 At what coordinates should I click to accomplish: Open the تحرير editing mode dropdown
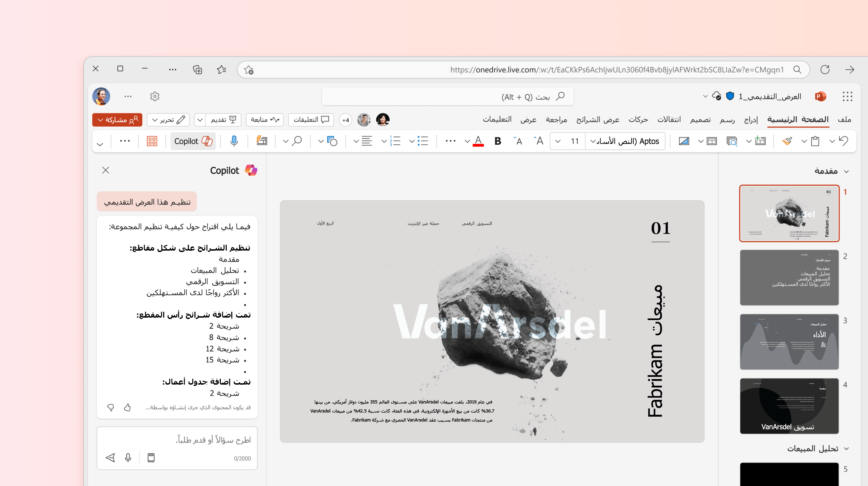click(168, 120)
